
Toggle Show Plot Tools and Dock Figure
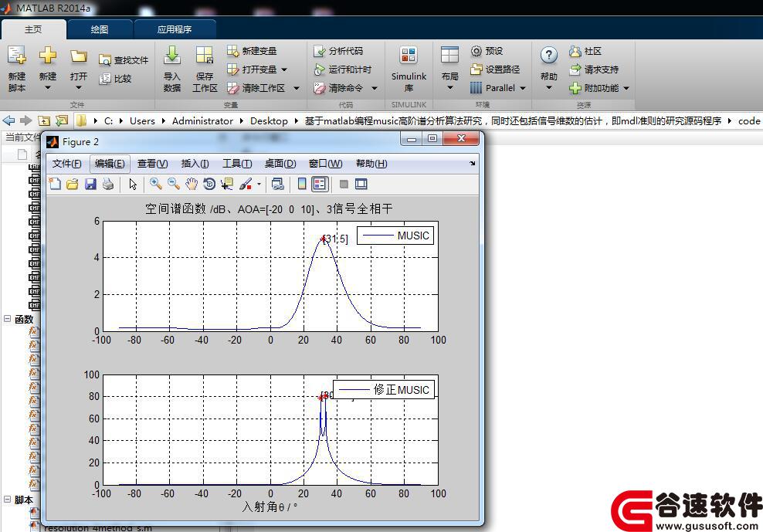[361, 184]
